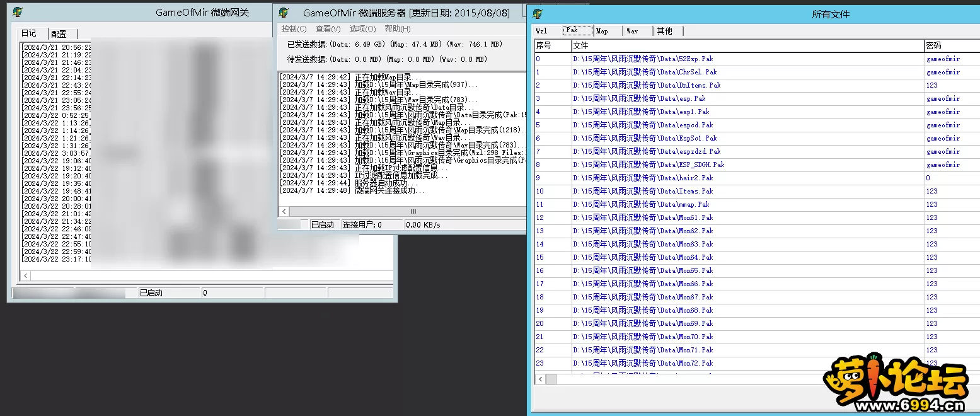The width and height of the screenshot is (980, 416).
Task: Select Wzl tab in 所有文件 window
Action: pyautogui.click(x=542, y=31)
